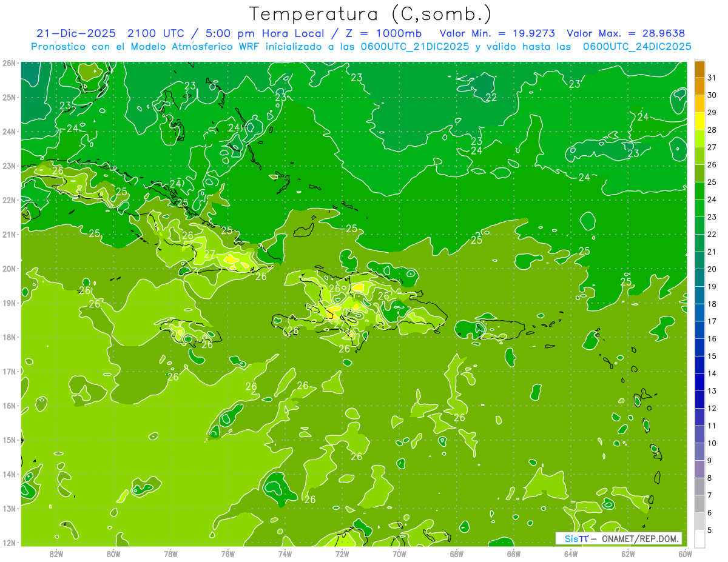Select the color scale label '29'
The width and height of the screenshot is (728, 562).
(712, 113)
